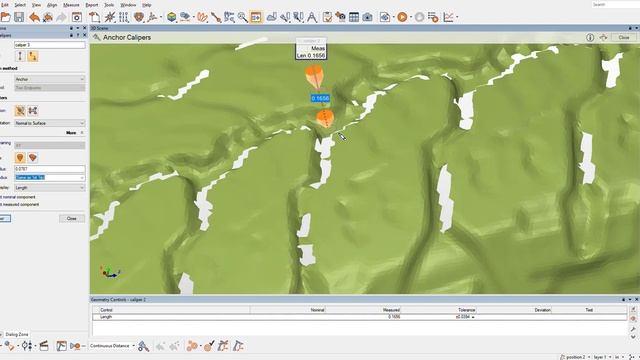Viewport: 640px width, 360px height.
Task: Open the cube view orientation tool
Action: coord(171,17)
